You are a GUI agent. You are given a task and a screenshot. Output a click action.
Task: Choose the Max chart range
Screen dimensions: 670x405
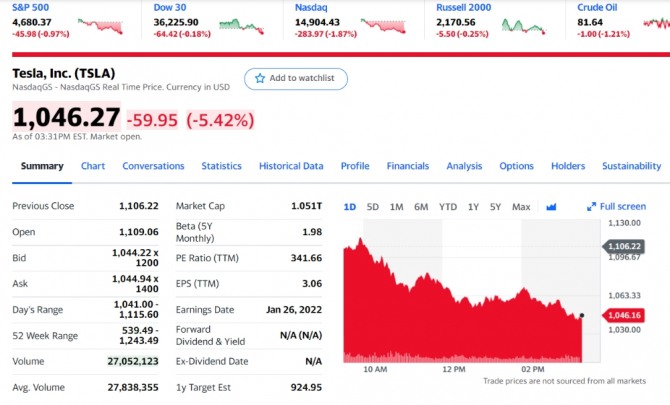(x=521, y=207)
